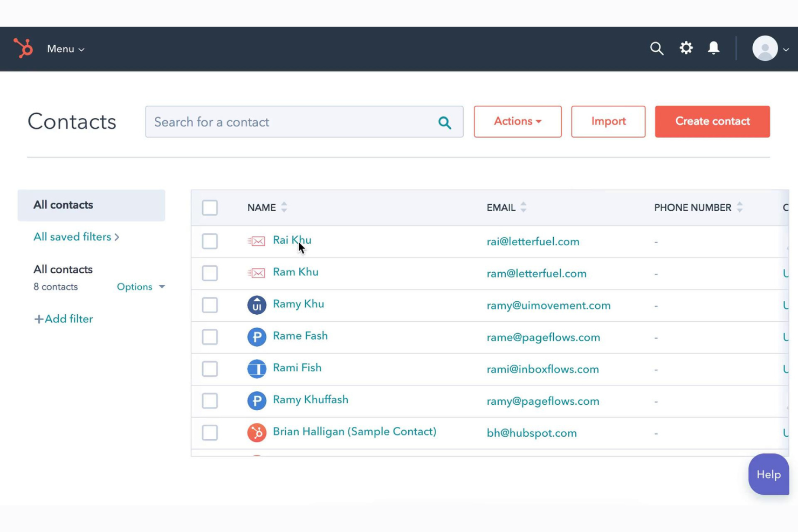Screen dimensions: 798x532
Task: Check the checkbox next to Rai Khu
Action: coord(210,241)
